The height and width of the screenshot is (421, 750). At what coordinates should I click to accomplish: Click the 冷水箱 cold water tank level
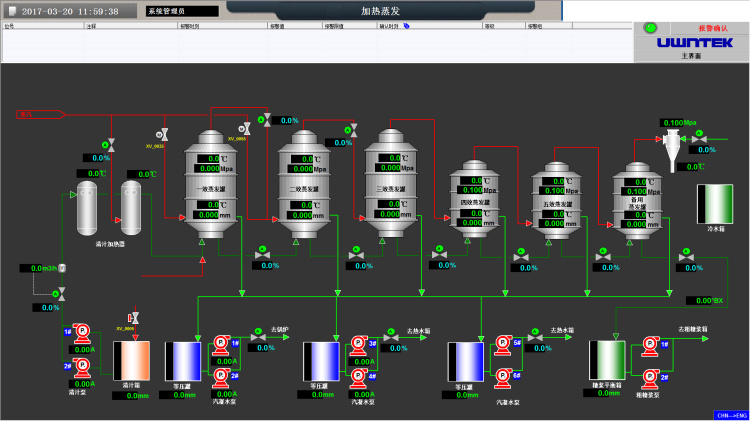point(715,203)
